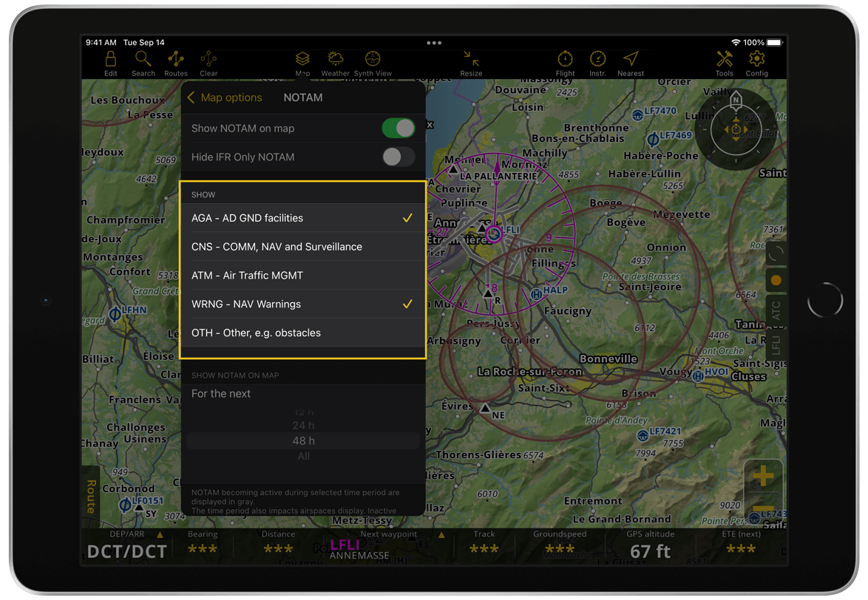Choose 24 h in the time picker
The width and height of the screenshot is (868, 600).
click(x=303, y=425)
